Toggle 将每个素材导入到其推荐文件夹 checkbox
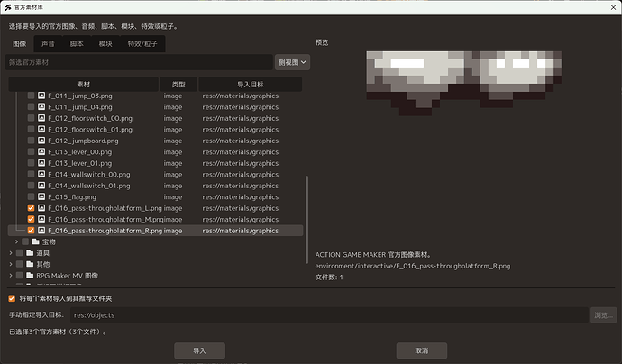622x364 pixels. 12,298
